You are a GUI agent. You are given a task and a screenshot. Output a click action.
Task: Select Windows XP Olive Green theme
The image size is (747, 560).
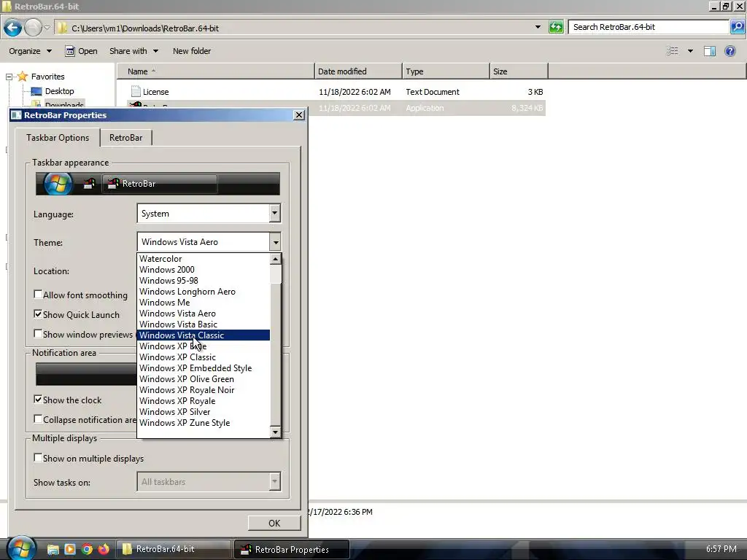(x=204, y=379)
